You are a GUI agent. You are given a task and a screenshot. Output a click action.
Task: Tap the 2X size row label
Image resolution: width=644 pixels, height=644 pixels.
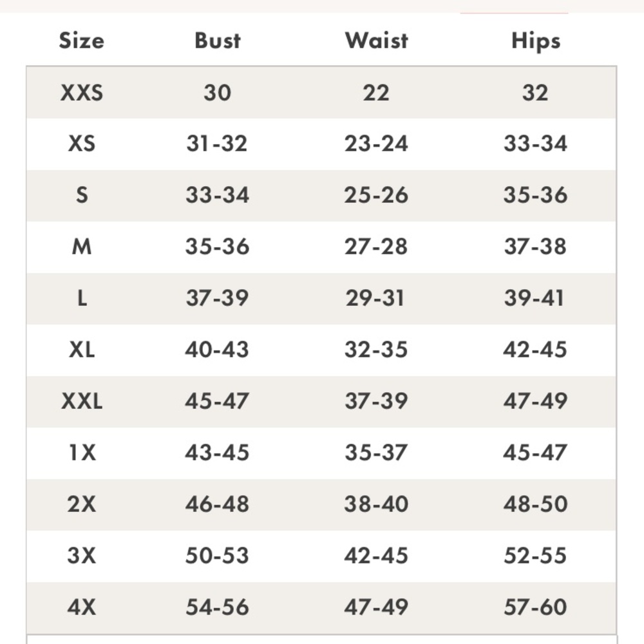81,504
